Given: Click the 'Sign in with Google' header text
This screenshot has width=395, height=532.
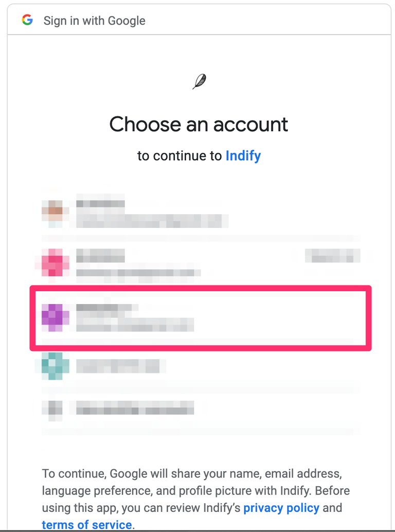Looking at the screenshot, I should coord(94,21).
